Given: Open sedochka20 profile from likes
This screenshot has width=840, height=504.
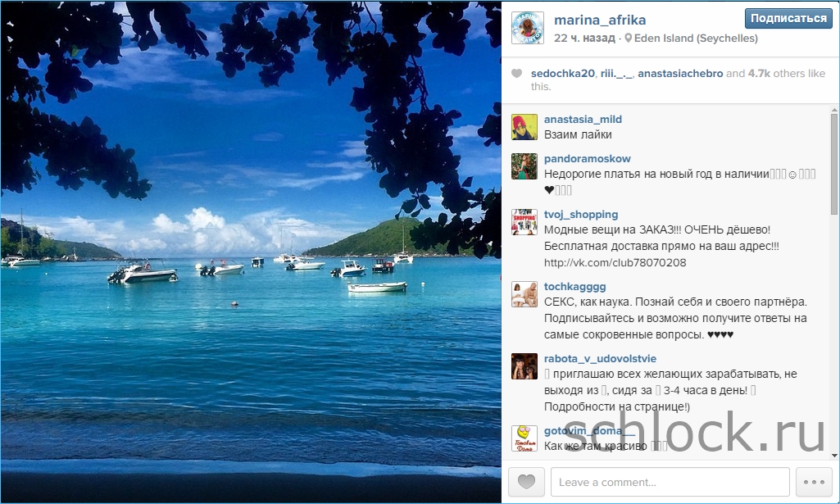Looking at the screenshot, I should click(x=562, y=74).
